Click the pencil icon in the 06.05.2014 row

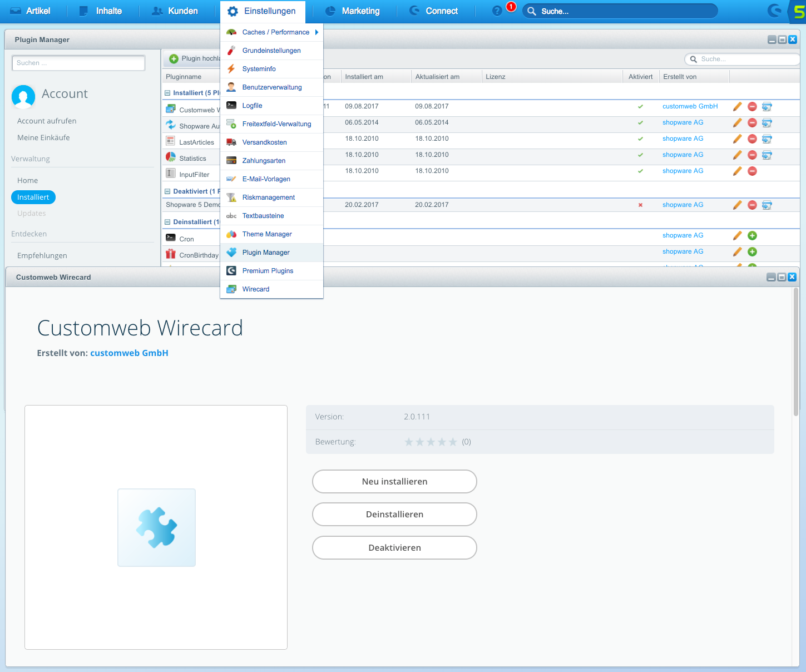click(738, 123)
